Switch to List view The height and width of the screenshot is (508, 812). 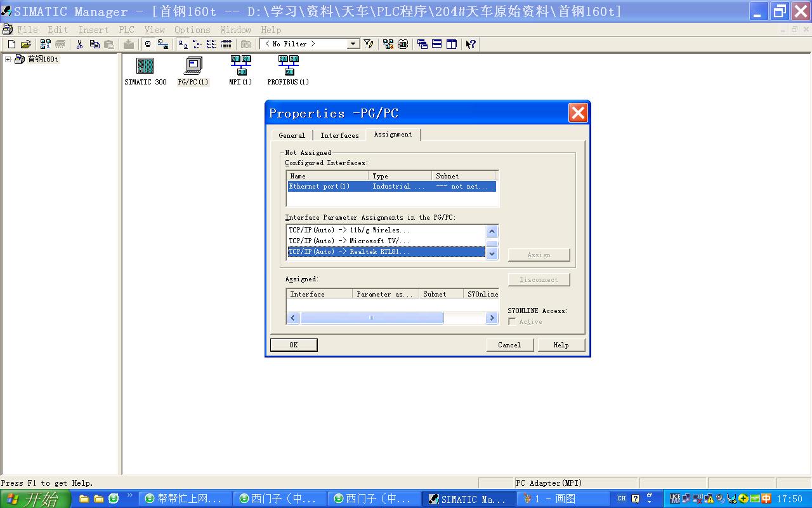211,44
